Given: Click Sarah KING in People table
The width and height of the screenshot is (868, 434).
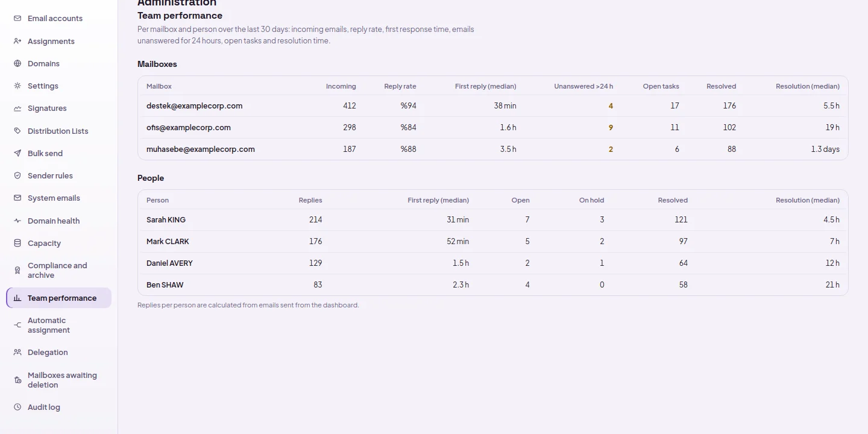Looking at the screenshot, I should 166,219.
